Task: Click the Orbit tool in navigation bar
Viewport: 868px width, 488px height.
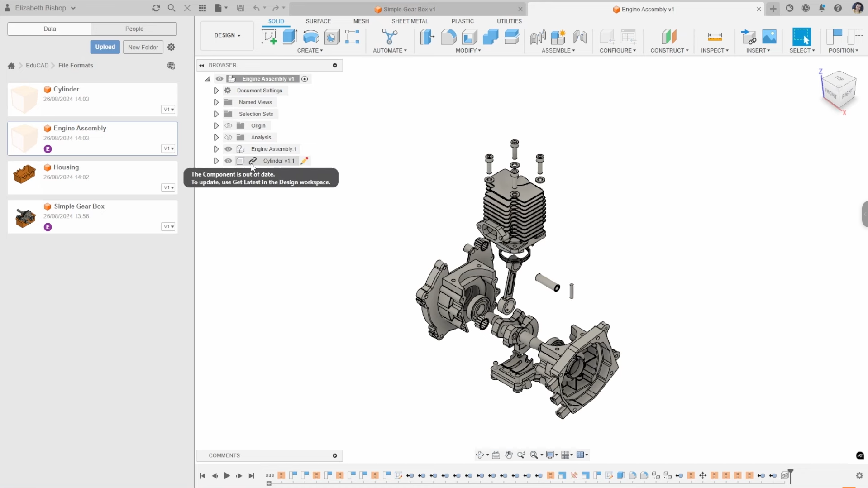Action: click(x=480, y=455)
